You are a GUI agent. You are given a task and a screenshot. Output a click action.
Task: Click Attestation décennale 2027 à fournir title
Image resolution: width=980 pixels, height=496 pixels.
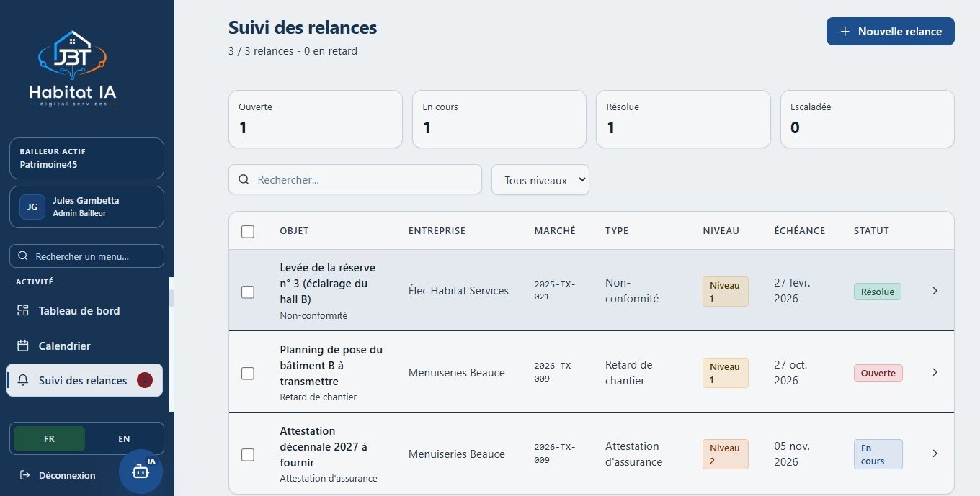324,446
